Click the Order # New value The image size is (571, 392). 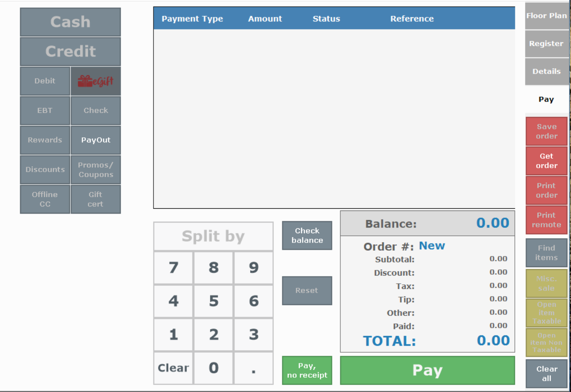pos(432,246)
